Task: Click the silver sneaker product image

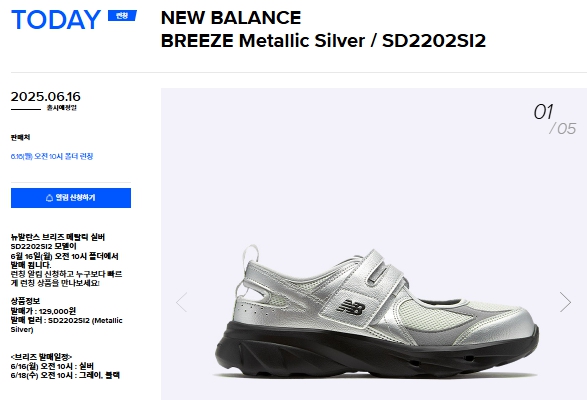Action: (377, 312)
